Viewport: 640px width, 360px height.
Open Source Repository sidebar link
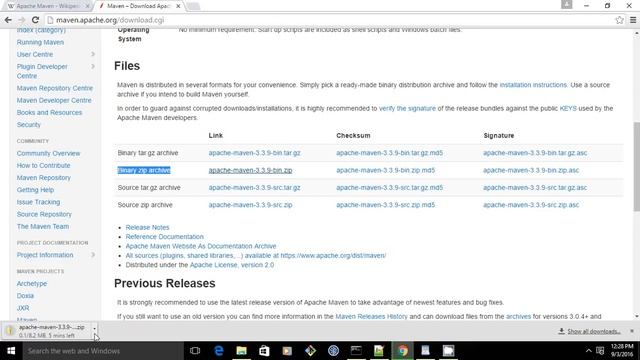pos(44,214)
